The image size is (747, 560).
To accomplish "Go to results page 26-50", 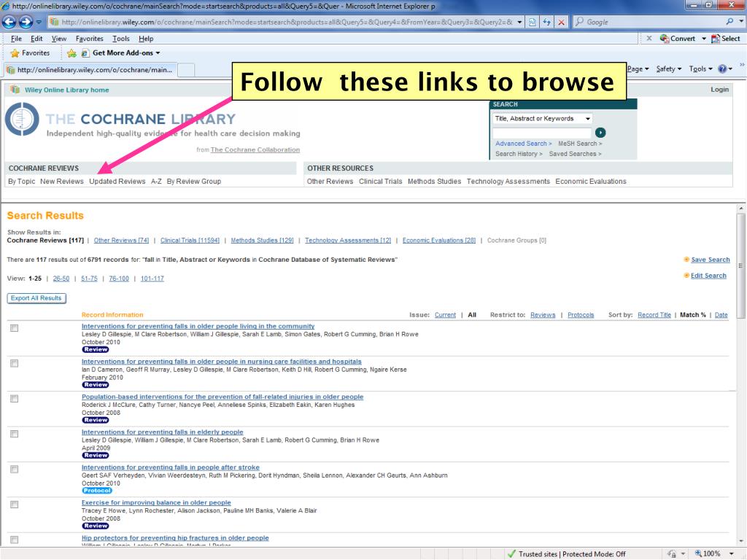I will [x=61, y=279].
